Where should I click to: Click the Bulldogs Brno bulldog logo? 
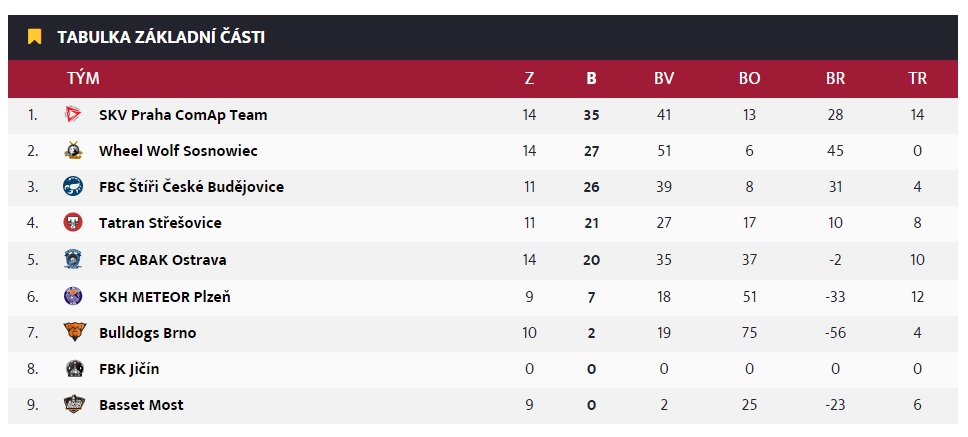(74, 332)
